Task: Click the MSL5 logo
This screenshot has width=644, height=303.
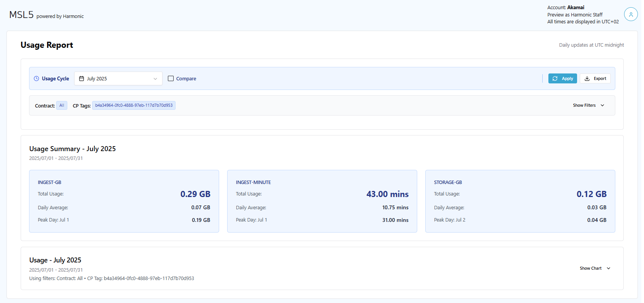Action: pyautogui.click(x=21, y=15)
